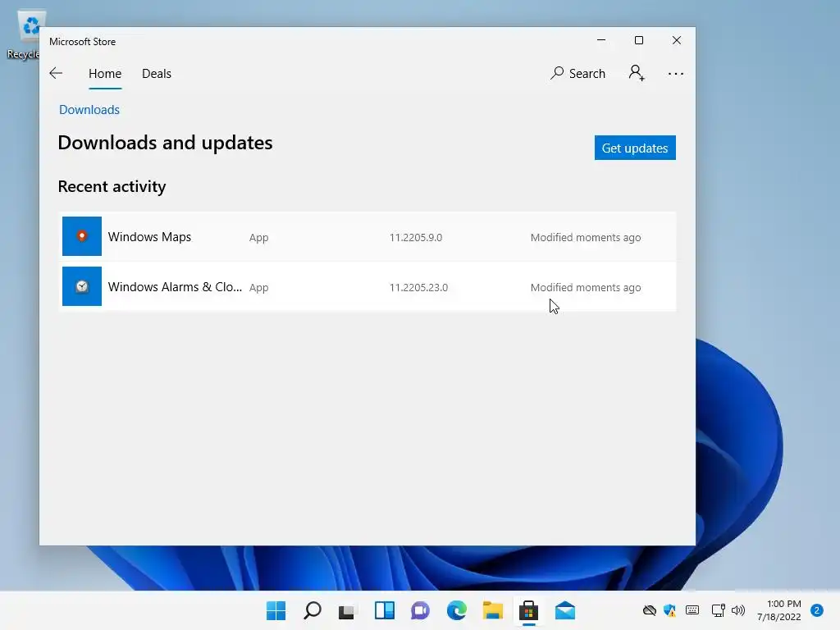Click the Windows Alarms & Clock icon
840x630 pixels.
(x=82, y=286)
